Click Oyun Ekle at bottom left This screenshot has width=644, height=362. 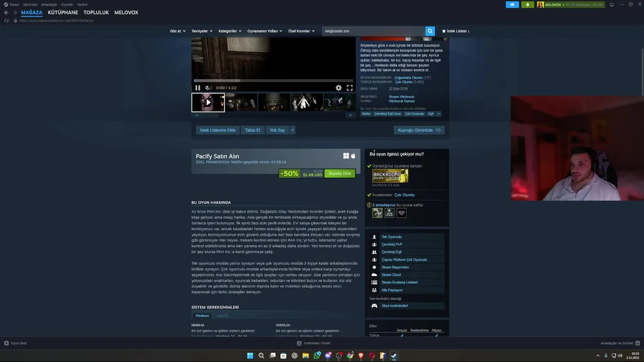point(15,343)
